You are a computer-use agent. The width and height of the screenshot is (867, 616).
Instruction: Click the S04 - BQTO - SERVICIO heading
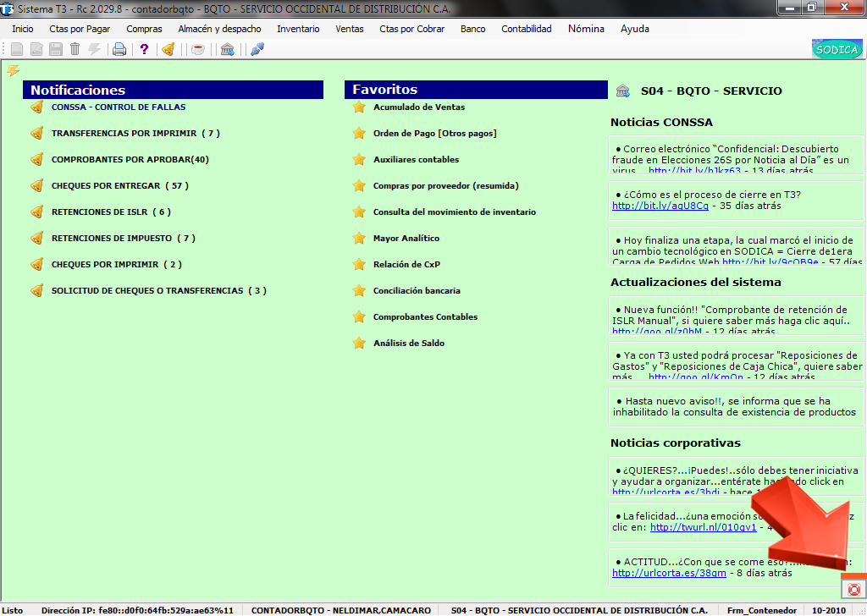pos(711,91)
